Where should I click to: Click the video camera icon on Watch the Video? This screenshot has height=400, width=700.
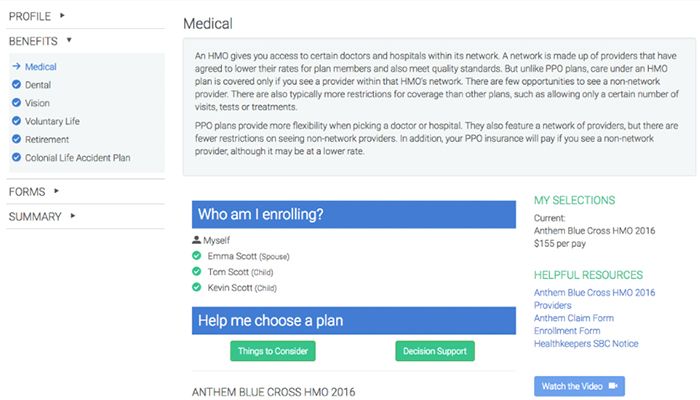click(x=610, y=386)
